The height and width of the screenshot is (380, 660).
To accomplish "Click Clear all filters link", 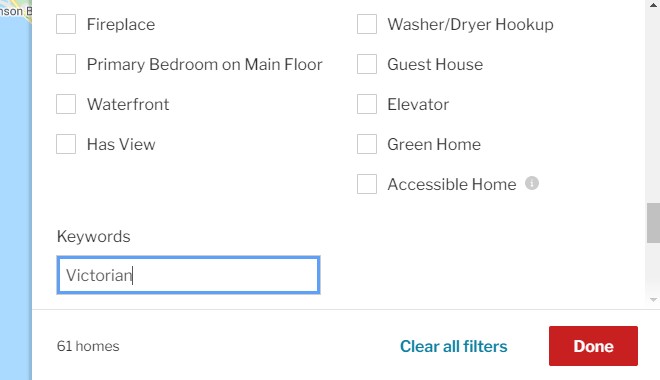I will click(x=453, y=346).
